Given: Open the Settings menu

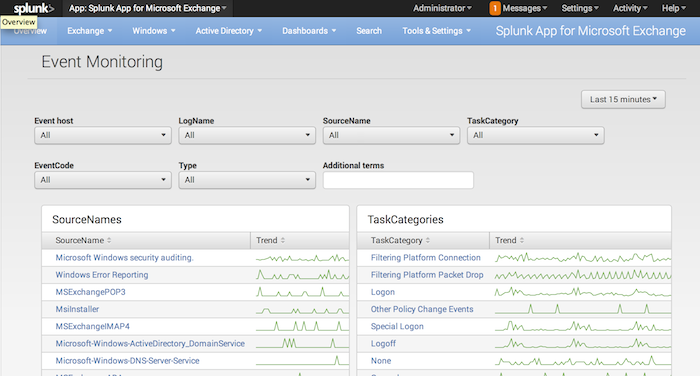Looking at the screenshot, I should (x=580, y=8).
